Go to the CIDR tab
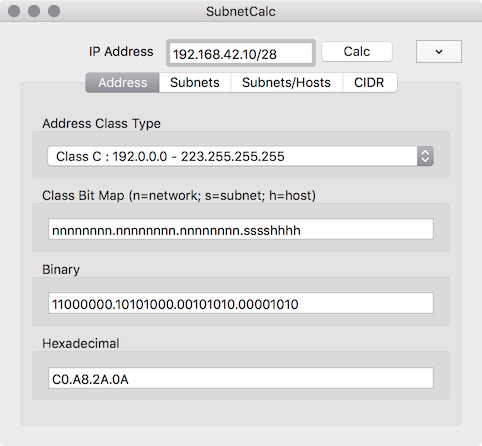Screen dimensions: 482x446 (x=369, y=82)
